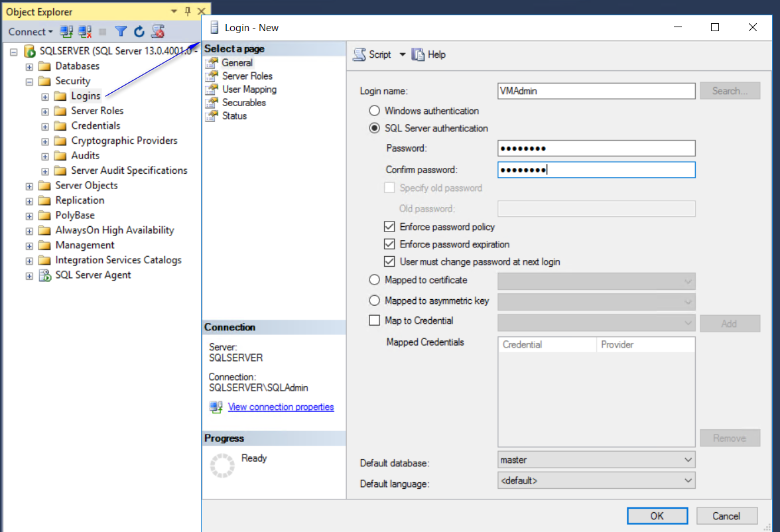Click the User Mapping page icon
The height and width of the screenshot is (532, 780).
pyautogui.click(x=212, y=90)
